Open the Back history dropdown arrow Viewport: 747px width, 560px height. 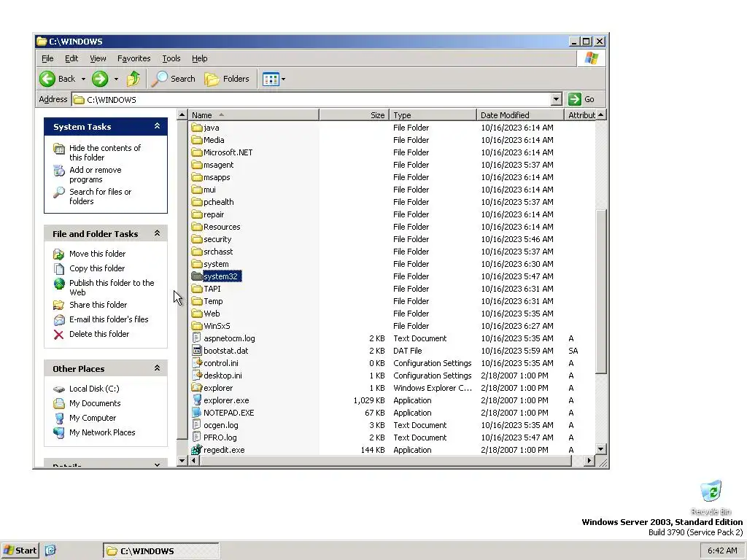[83, 79]
